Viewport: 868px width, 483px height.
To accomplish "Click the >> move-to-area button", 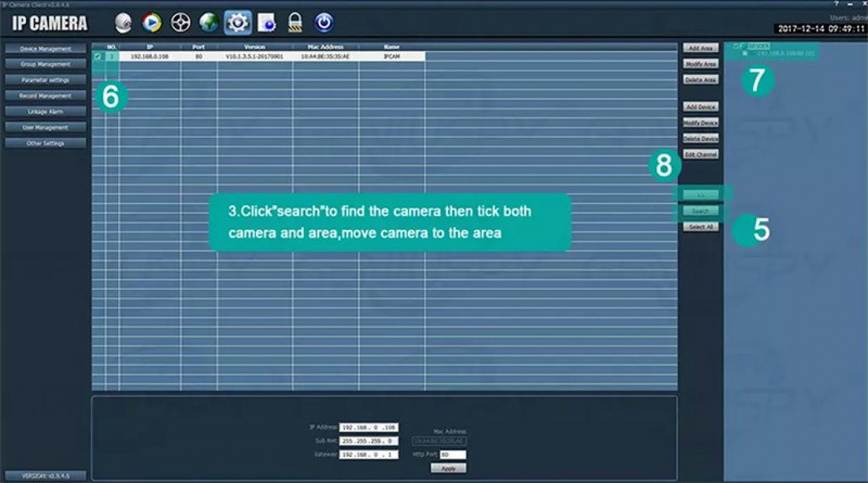I will [x=701, y=194].
